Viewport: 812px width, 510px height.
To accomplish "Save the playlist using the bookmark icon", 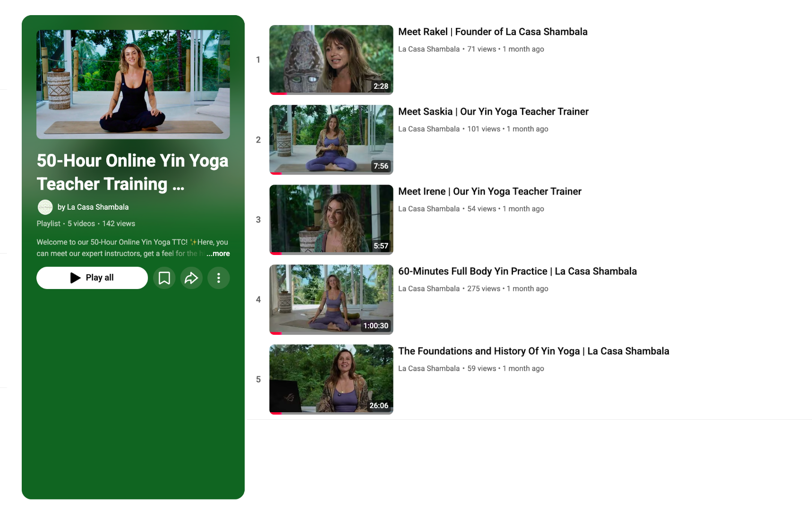I will [164, 278].
